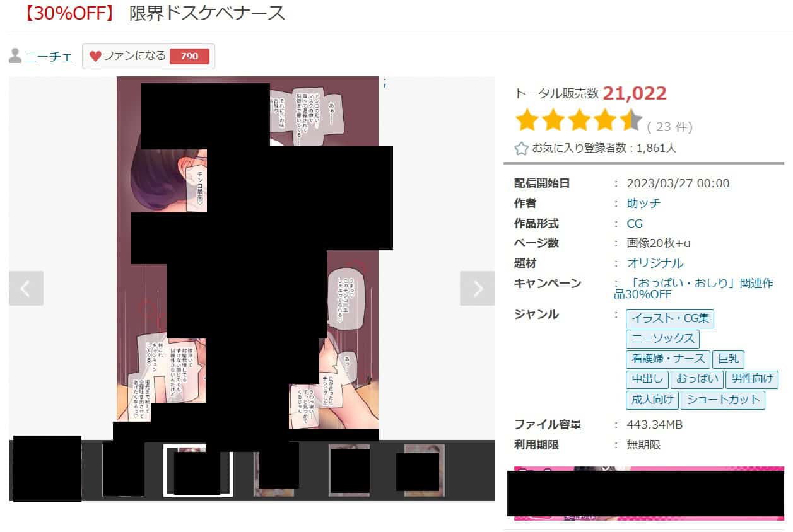
Task: Select the highlighted third preview thumbnail
Action: (197, 470)
